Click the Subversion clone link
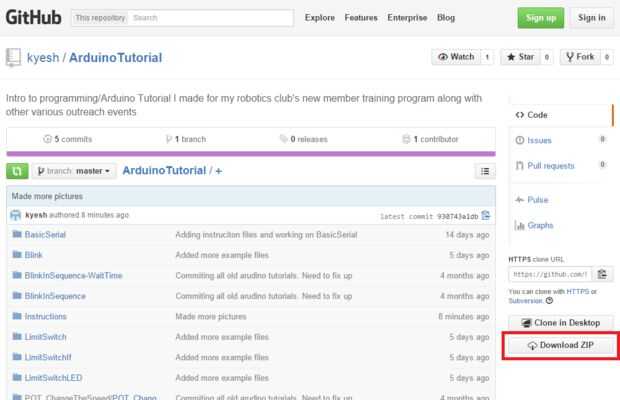620x400 pixels. pos(525,301)
